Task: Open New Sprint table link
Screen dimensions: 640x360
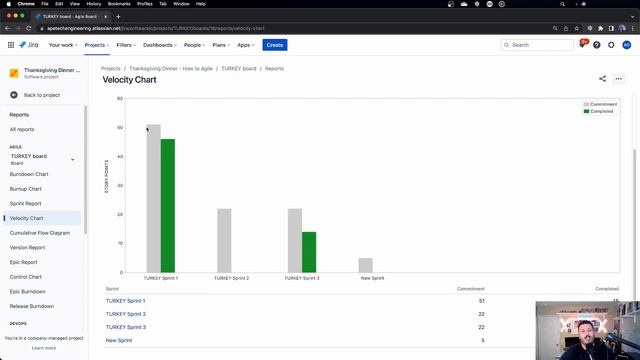Action: [119, 340]
